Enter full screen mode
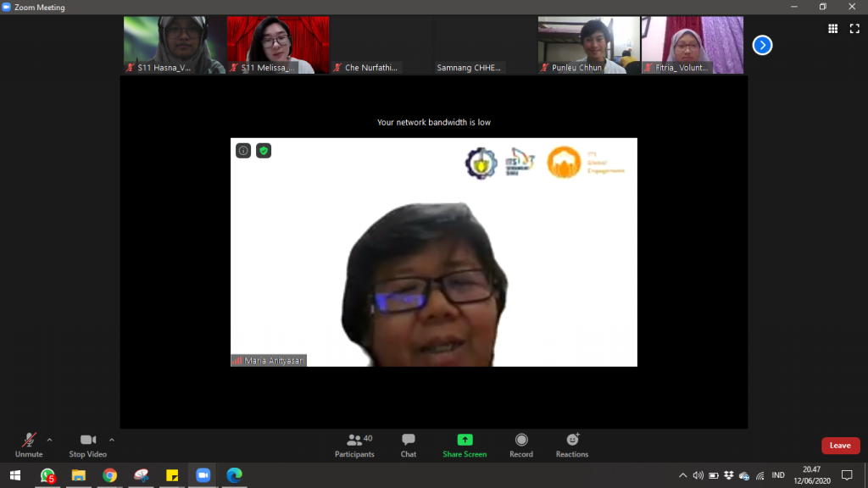Screen dimensions: 868x488 [854, 28]
